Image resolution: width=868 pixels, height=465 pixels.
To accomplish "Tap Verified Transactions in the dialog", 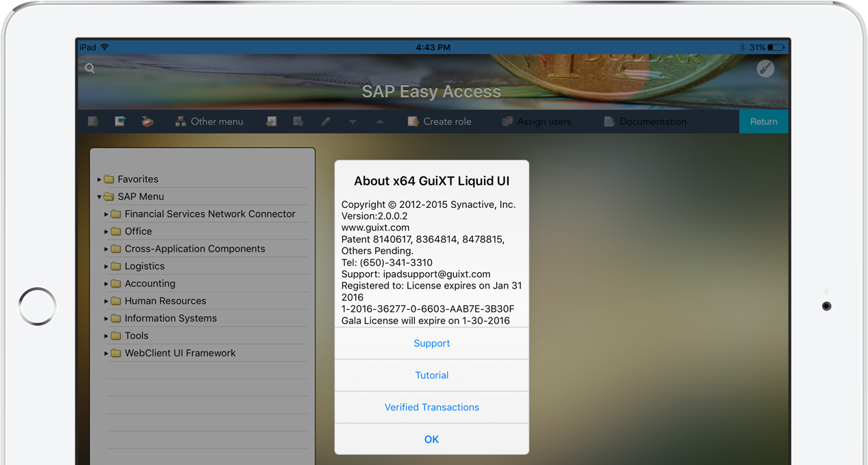I will tap(432, 407).
